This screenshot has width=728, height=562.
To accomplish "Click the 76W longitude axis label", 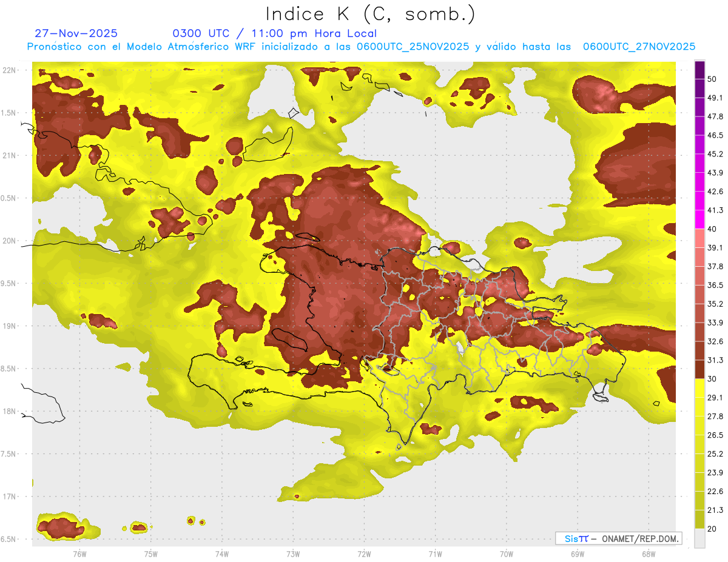I will point(79,554).
